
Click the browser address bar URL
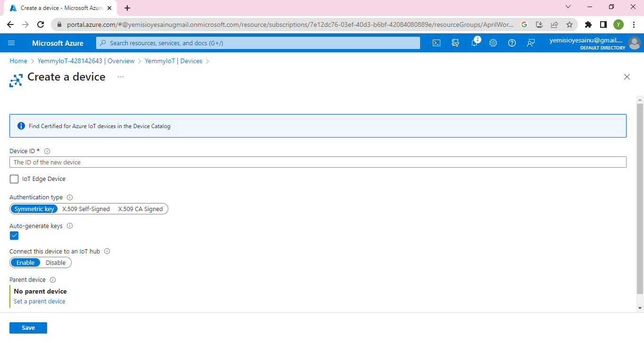click(x=290, y=24)
